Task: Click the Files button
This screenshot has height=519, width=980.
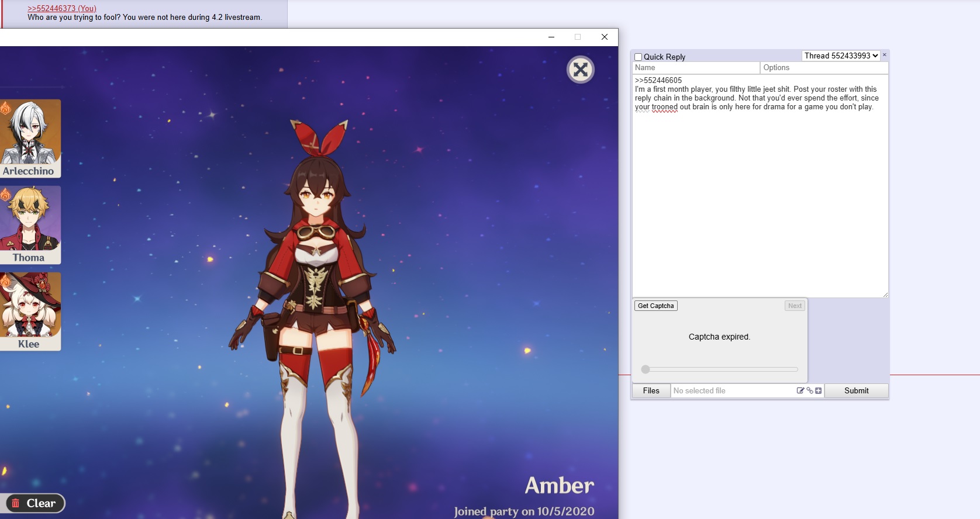Action: (651, 391)
